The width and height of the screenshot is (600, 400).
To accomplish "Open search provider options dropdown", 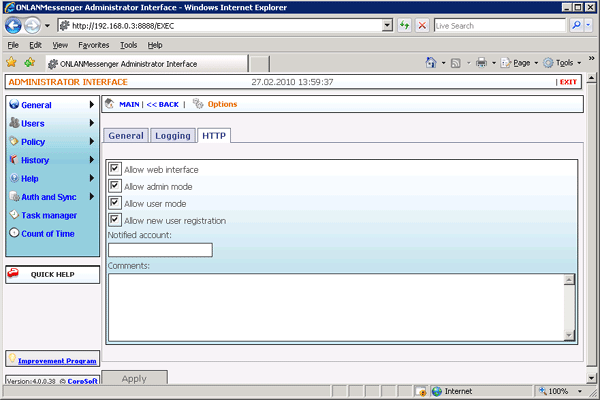I will (x=588, y=26).
